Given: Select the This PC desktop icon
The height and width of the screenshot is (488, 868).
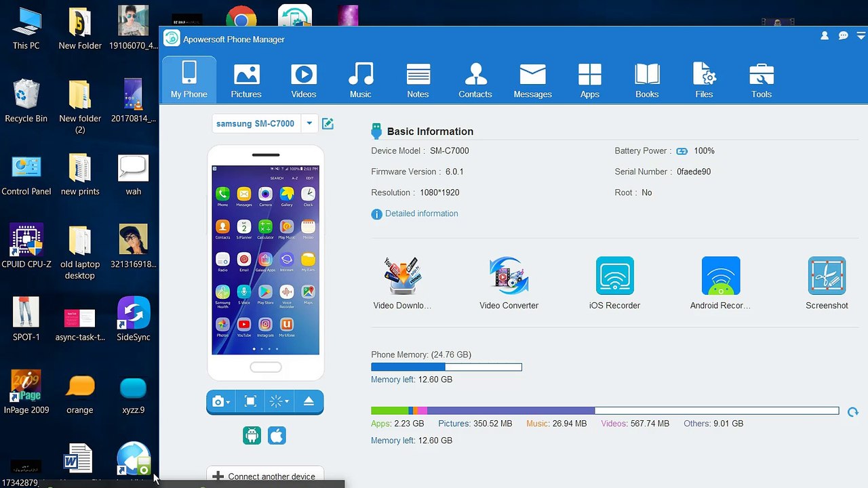Looking at the screenshot, I should 26,28.
